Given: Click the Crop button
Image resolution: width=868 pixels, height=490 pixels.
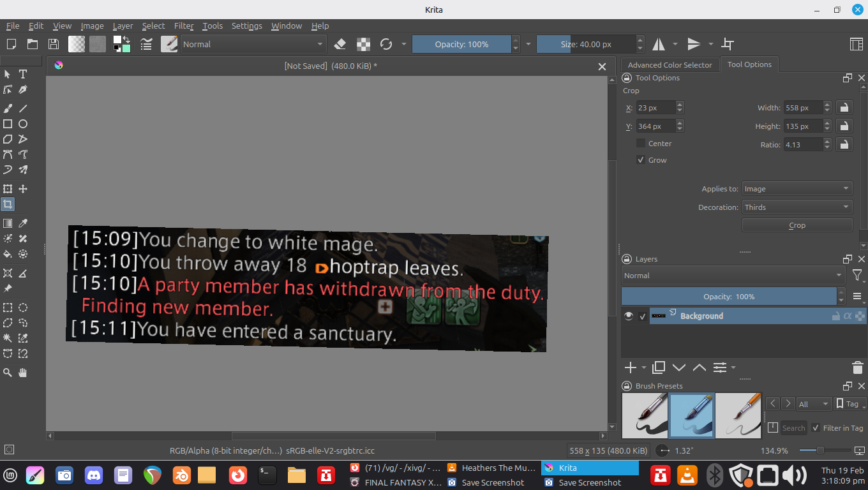Looking at the screenshot, I should click(x=797, y=225).
